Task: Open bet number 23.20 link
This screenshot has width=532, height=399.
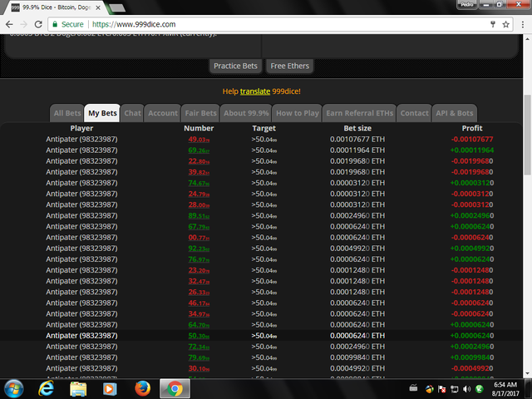Action: [x=199, y=270]
